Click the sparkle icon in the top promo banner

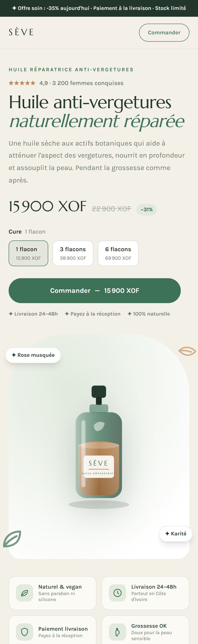click(14, 8)
